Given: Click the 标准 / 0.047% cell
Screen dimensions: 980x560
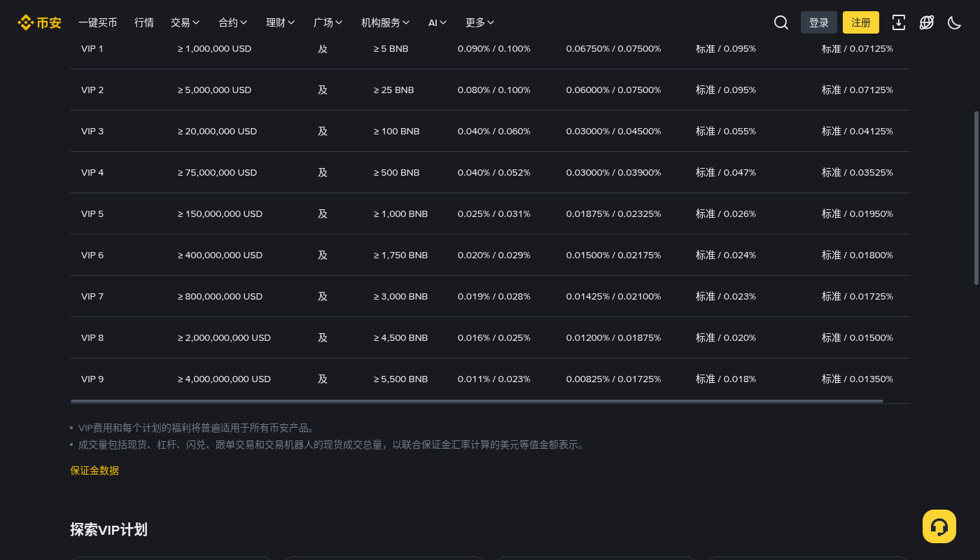Looking at the screenshot, I should (726, 172).
